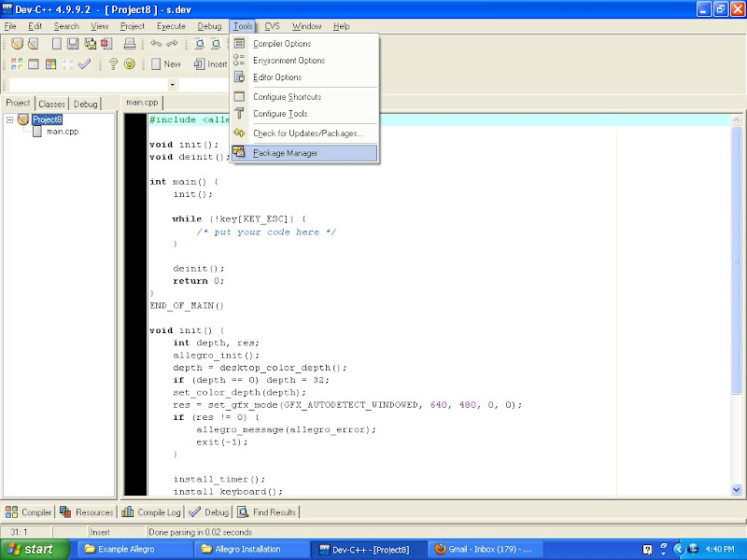This screenshot has width=747, height=560.
Task: Click the Compile and Run colored icon
Action: pos(50,63)
